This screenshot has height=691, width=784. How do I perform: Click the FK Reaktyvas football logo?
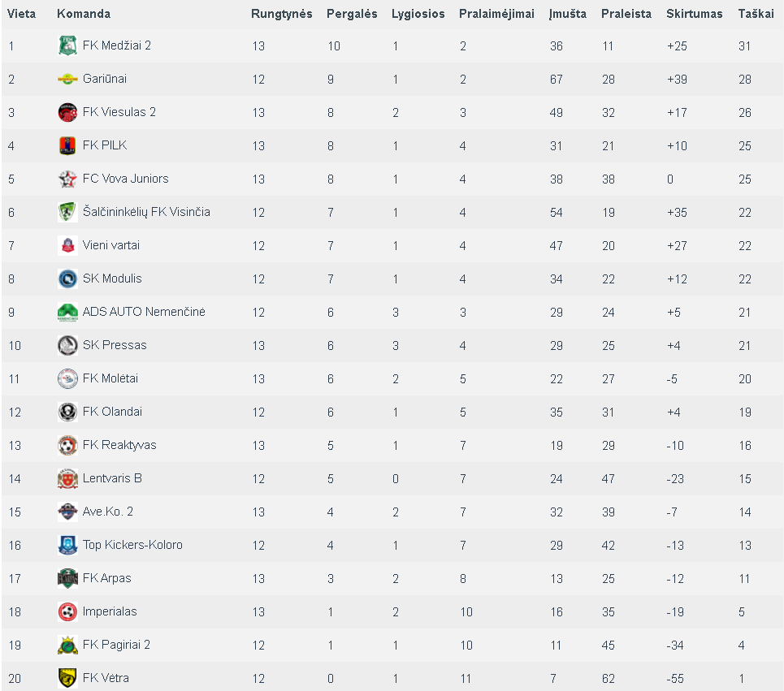coord(67,445)
